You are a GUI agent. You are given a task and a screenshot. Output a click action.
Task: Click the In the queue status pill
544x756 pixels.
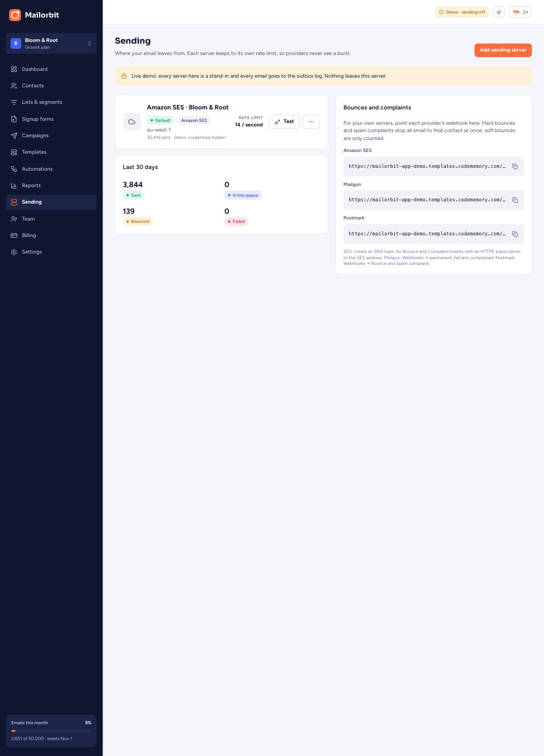pos(243,195)
